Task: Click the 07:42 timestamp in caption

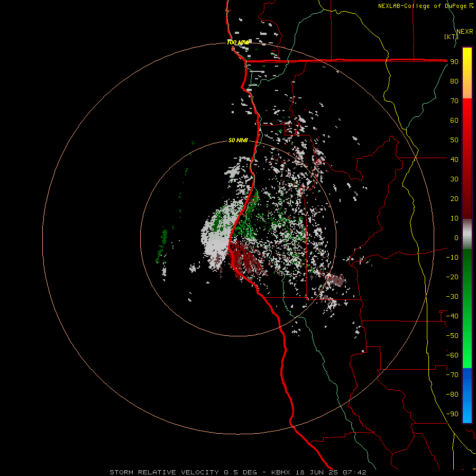Action: pyautogui.click(x=354, y=472)
